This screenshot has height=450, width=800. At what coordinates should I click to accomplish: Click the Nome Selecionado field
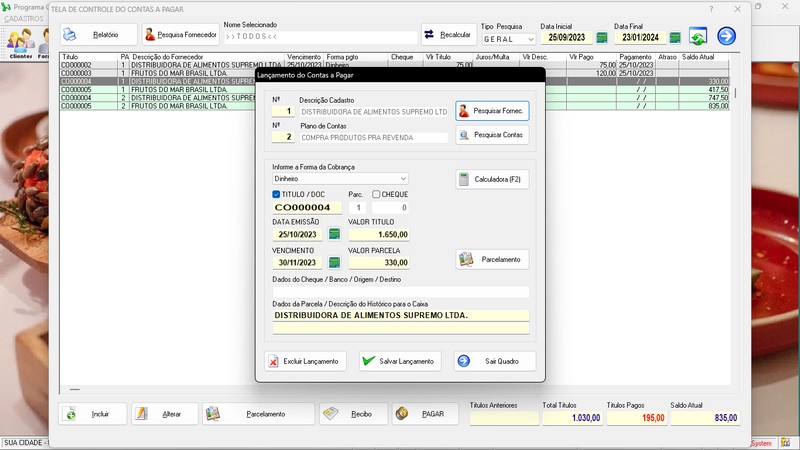coord(320,37)
